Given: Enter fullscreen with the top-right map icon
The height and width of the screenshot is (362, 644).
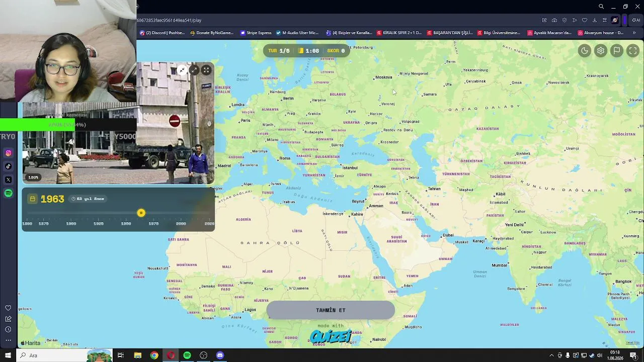Looking at the screenshot, I should [633, 50].
